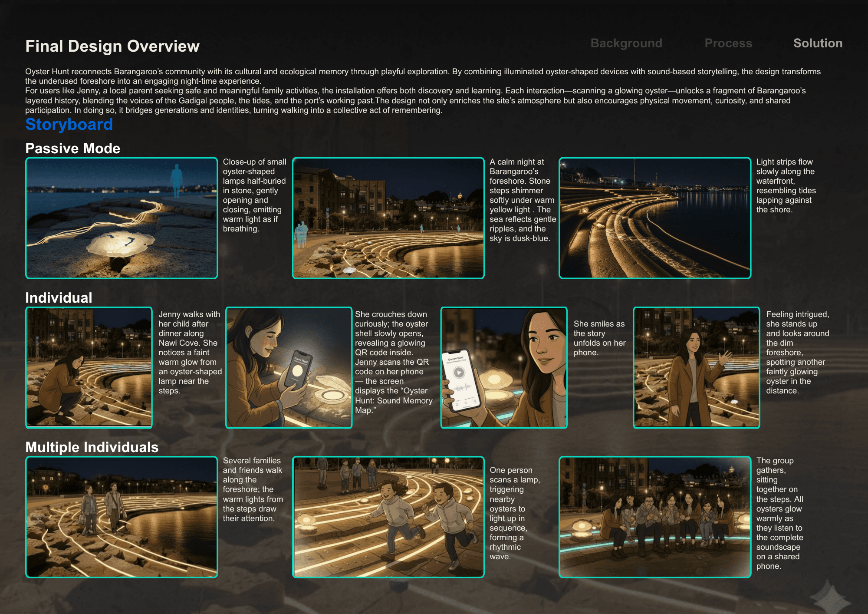Open the group sitting together image
Viewport: 868px width, 614px height.
pos(655,517)
